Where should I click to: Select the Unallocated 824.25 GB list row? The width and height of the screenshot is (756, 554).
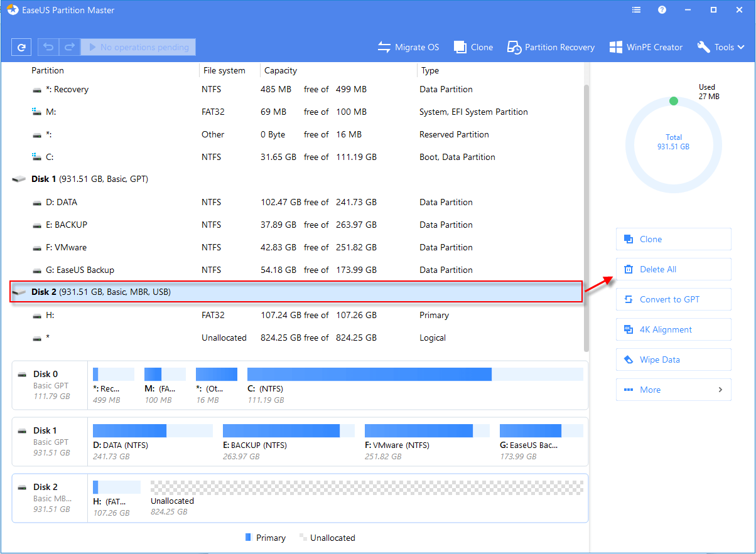pos(296,338)
